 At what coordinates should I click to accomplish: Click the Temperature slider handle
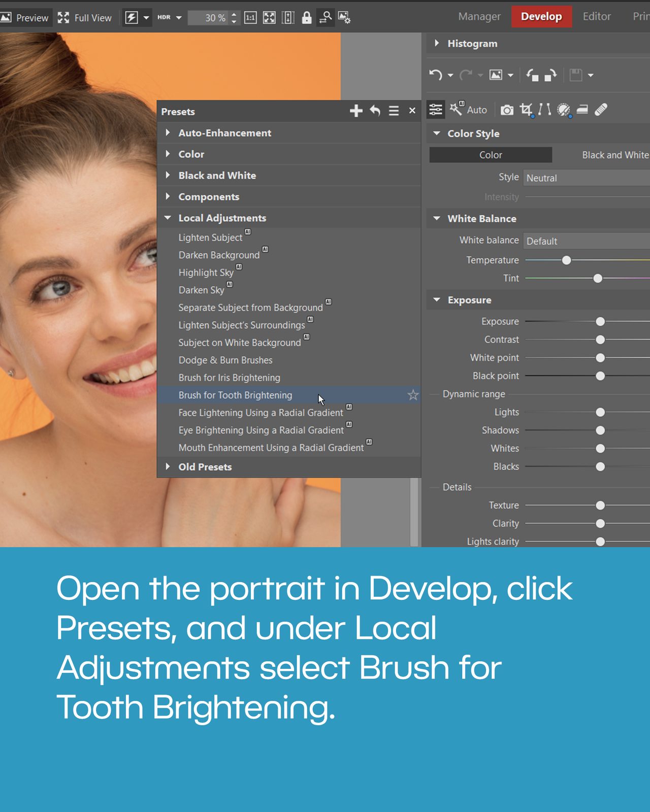tap(567, 260)
